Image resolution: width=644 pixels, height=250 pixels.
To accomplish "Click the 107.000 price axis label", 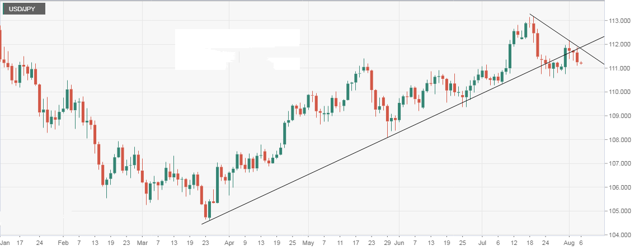I will [x=622, y=163].
